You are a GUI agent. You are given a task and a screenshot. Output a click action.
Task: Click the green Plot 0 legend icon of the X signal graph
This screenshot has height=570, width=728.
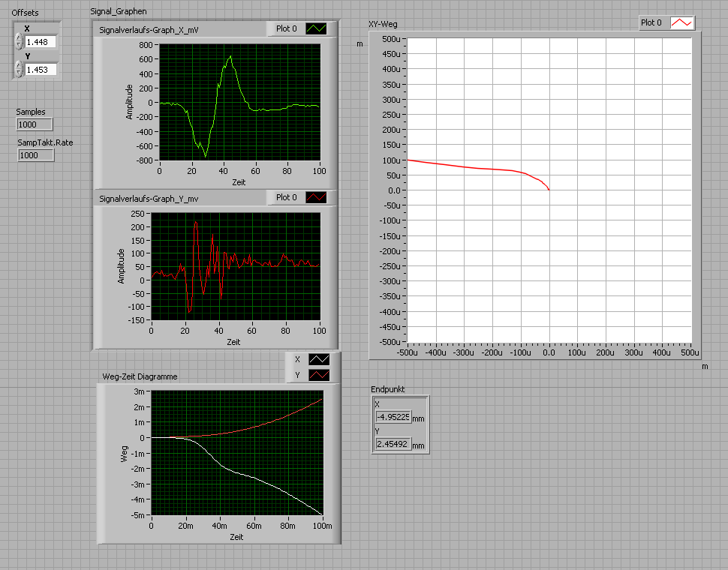pyautogui.click(x=316, y=28)
